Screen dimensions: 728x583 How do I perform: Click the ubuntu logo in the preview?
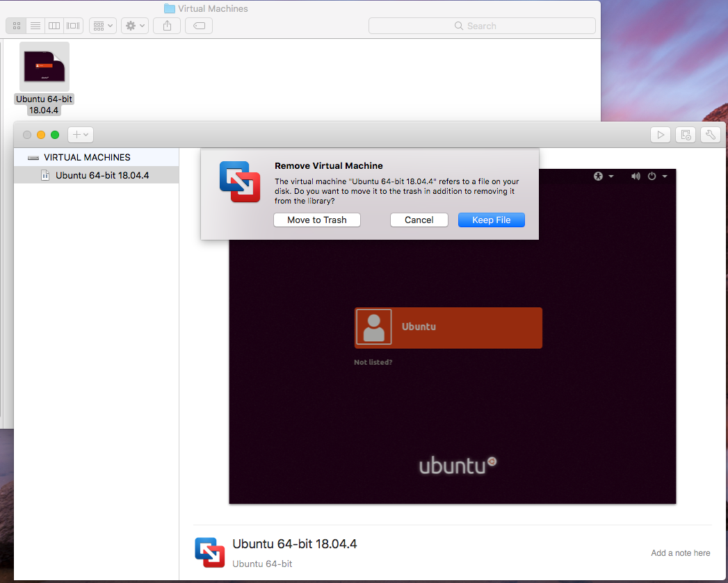point(458,466)
